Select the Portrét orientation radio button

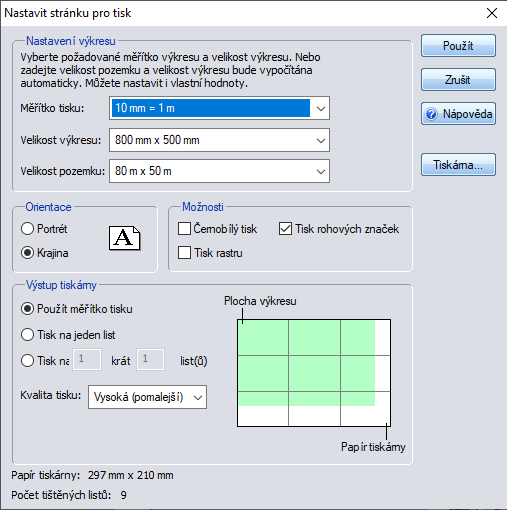pyautogui.click(x=27, y=229)
